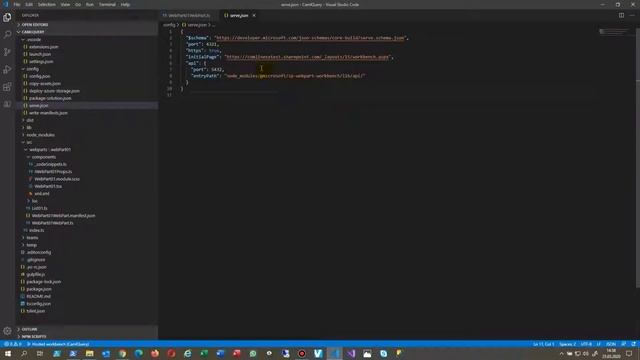Collapse the src folder

click(x=87, y=142)
